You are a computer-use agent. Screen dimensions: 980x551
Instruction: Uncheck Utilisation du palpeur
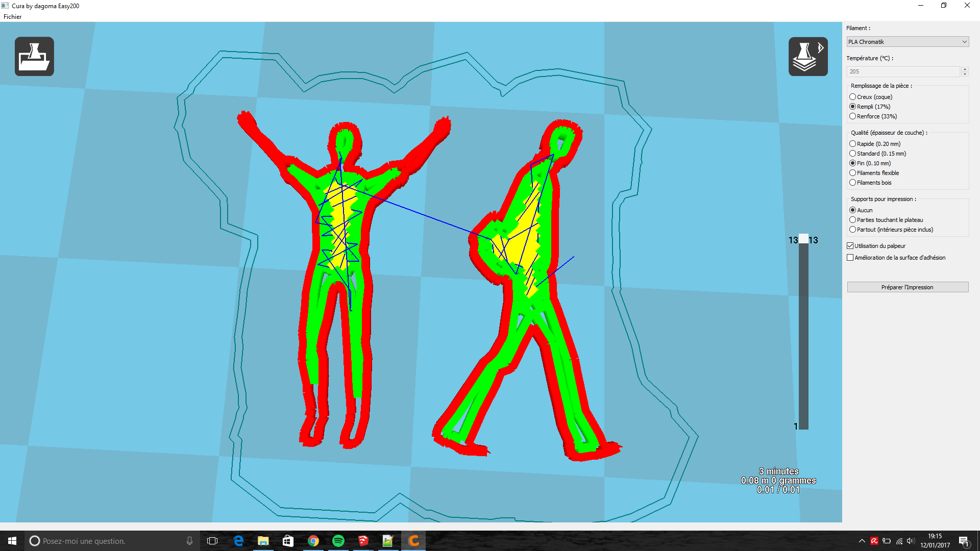click(x=850, y=246)
